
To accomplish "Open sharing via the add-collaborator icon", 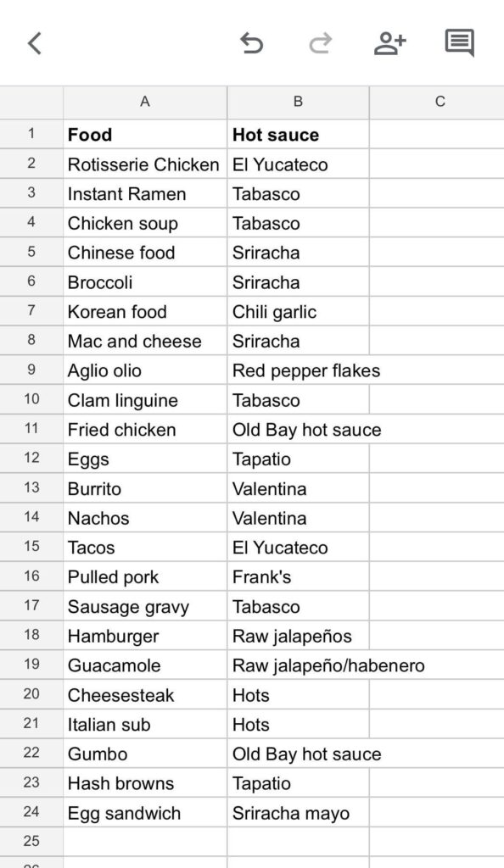I will point(389,44).
